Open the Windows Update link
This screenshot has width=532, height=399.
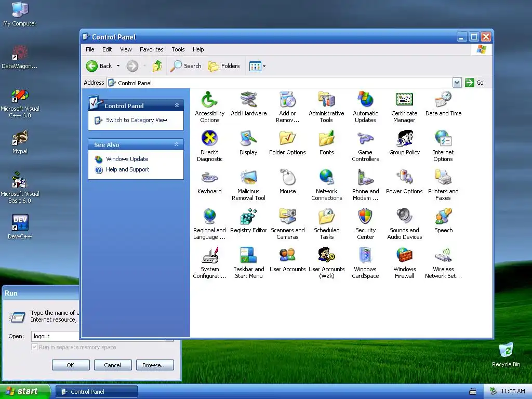pos(127,159)
